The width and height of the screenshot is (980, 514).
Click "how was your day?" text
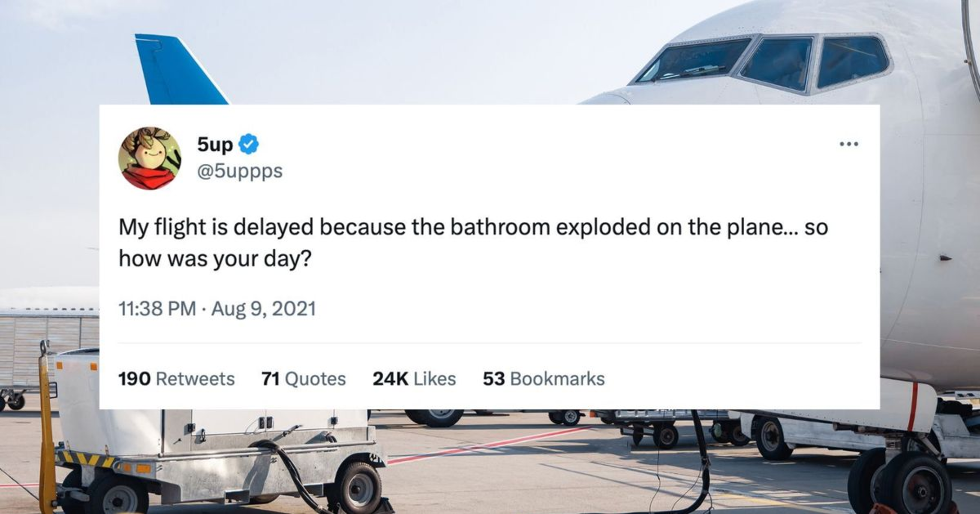tap(214, 259)
